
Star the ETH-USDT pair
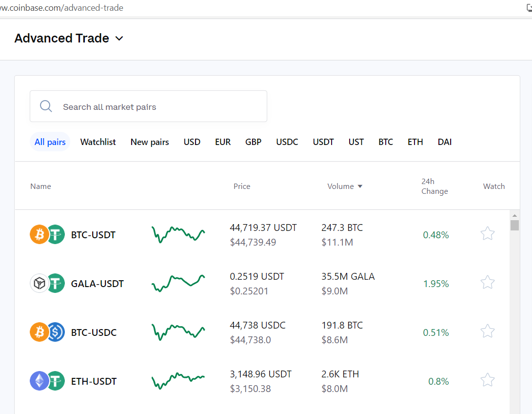coord(488,380)
